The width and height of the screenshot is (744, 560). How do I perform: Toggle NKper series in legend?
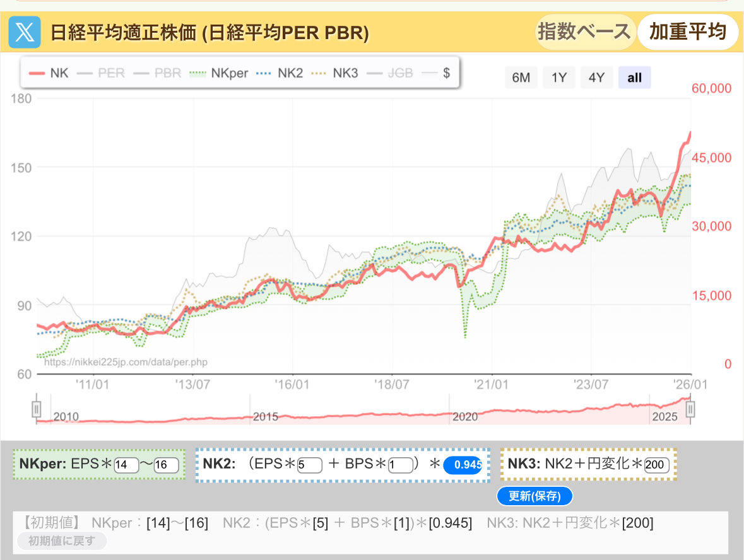click(x=218, y=73)
